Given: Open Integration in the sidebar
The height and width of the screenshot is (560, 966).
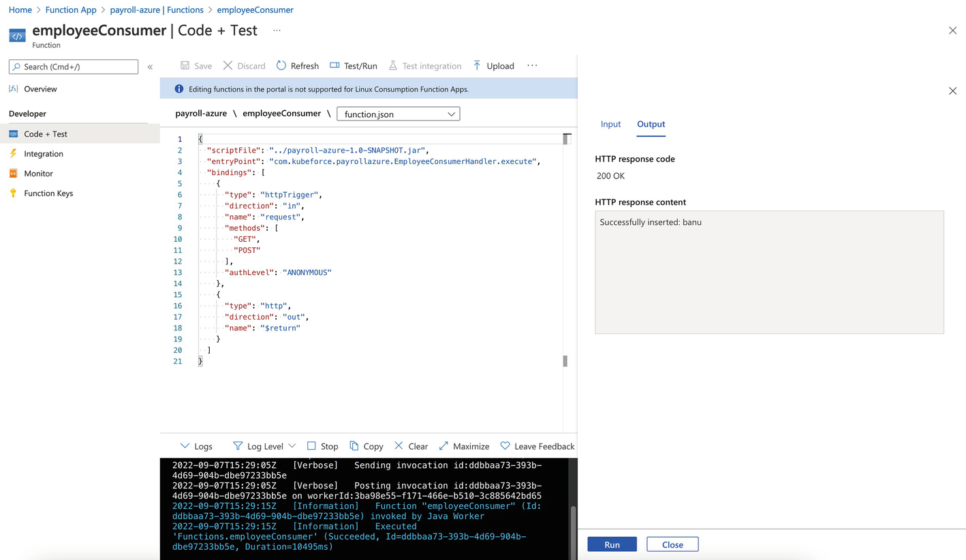Looking at the screenshot, I should point(44,154).
